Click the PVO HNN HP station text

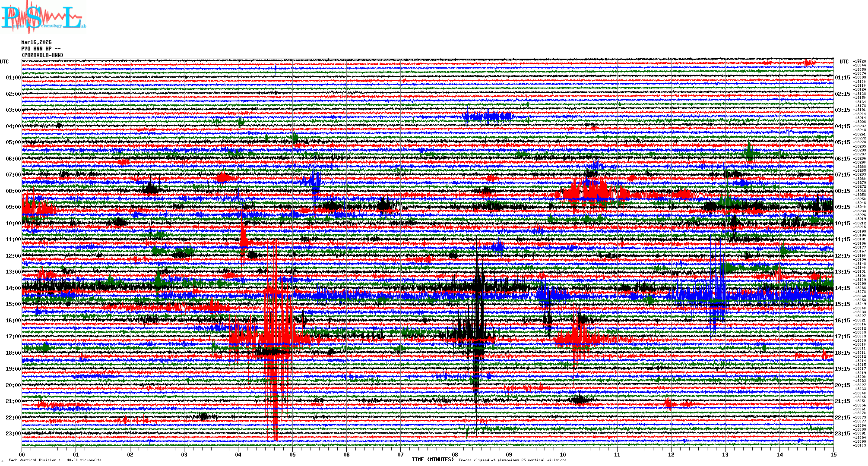[41, 49]
